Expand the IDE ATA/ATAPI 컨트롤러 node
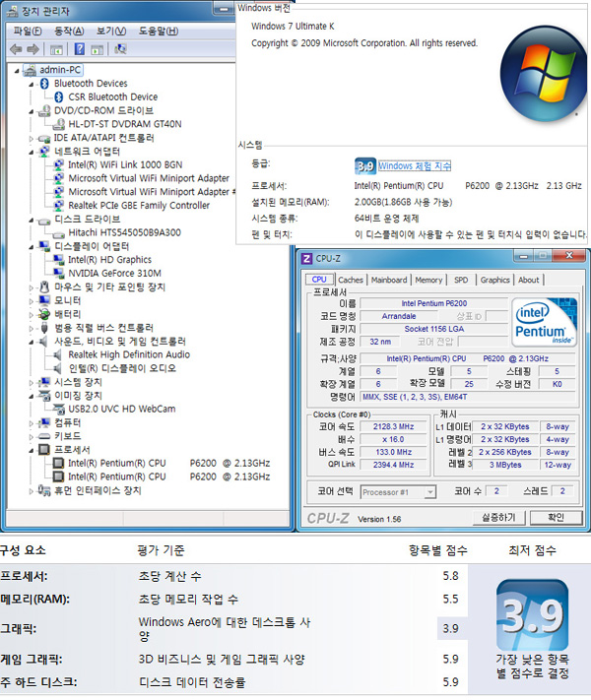 click(x=32, y=138)
